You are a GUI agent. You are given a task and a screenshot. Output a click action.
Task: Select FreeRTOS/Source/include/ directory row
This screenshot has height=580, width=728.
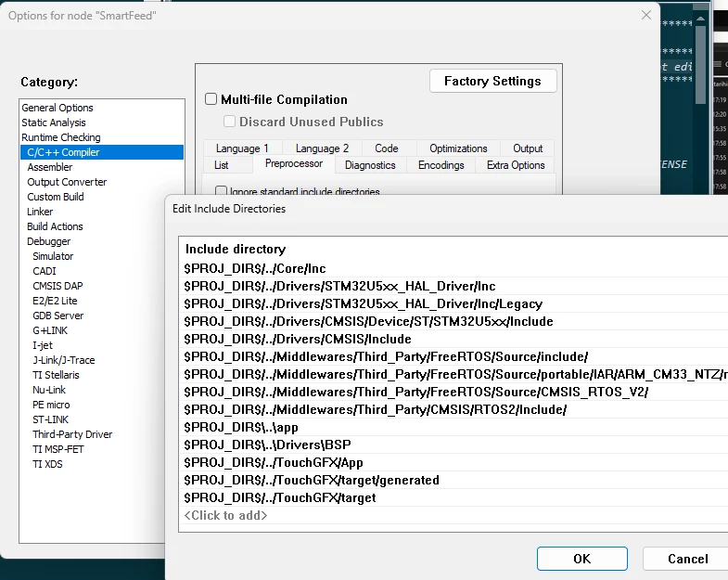(x=453, y=357)
